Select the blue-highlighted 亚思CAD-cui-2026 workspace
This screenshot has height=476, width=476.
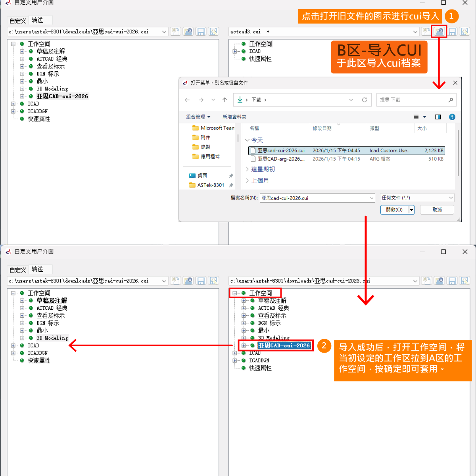[284, 345]
